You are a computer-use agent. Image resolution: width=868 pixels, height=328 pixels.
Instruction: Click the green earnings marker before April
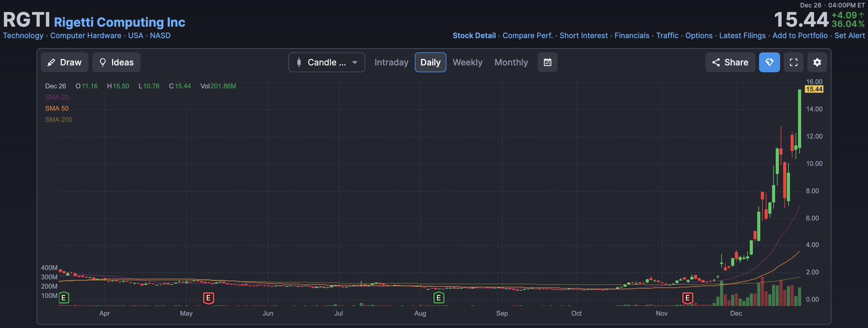(x=64, y=298)
